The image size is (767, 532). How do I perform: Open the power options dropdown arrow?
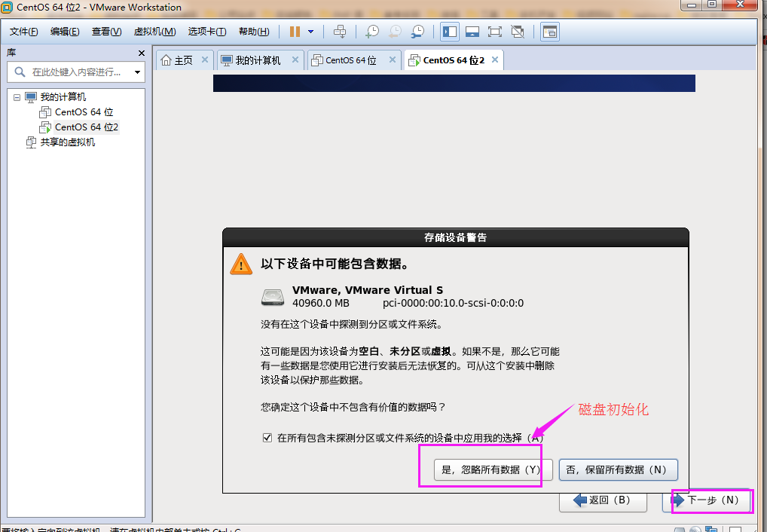click(310, 32)
